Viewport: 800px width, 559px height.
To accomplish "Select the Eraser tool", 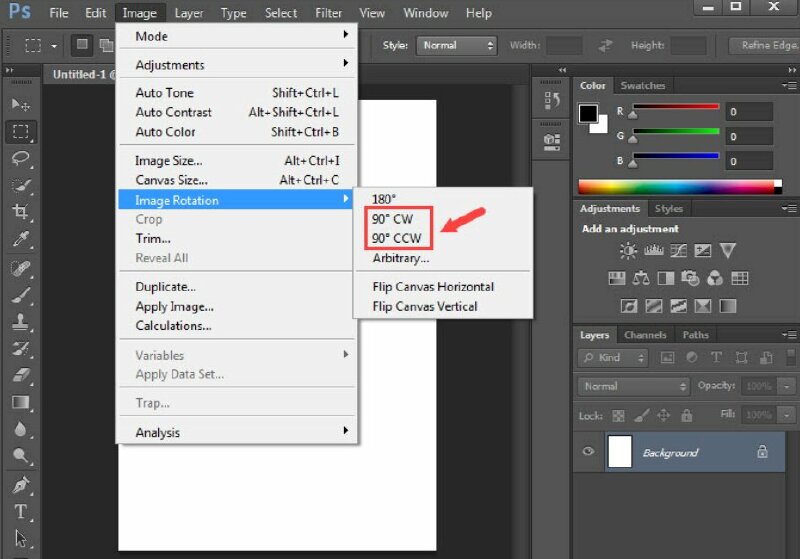I will pyautogui.click(x=20, y=376).
